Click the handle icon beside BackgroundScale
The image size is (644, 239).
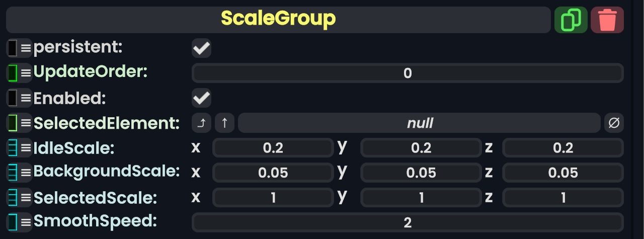[19, 172]
